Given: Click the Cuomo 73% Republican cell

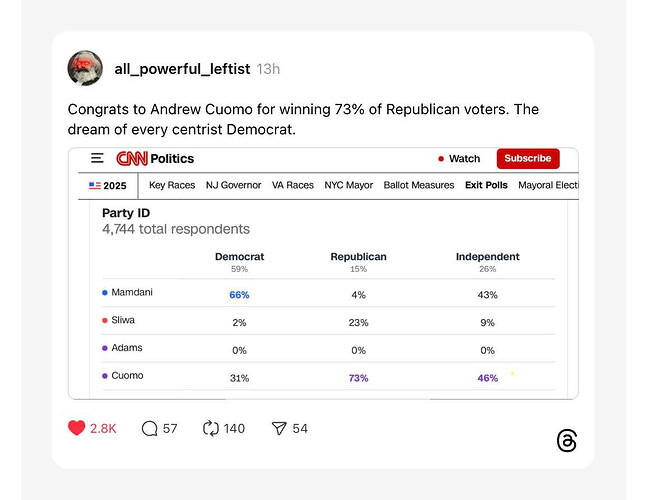Looking at the screenshot, I should coord(359,377).
